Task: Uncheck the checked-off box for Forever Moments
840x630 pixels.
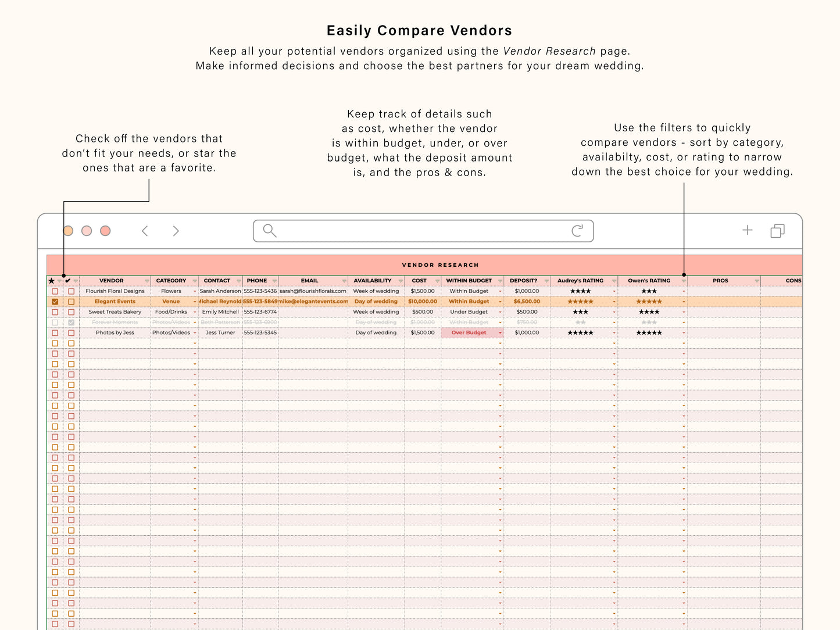Action: (72, 323)
